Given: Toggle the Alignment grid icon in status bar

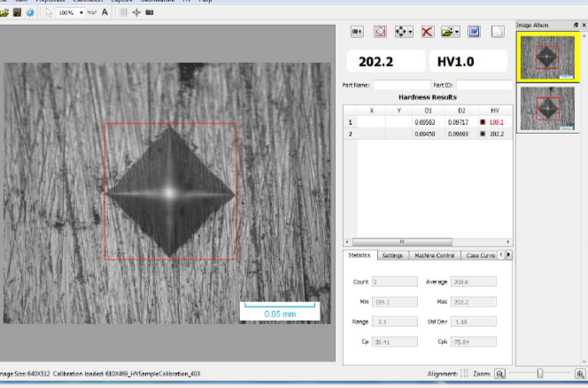Looking at the screenshot, I should pyautogui.click(x=465, y=373).
